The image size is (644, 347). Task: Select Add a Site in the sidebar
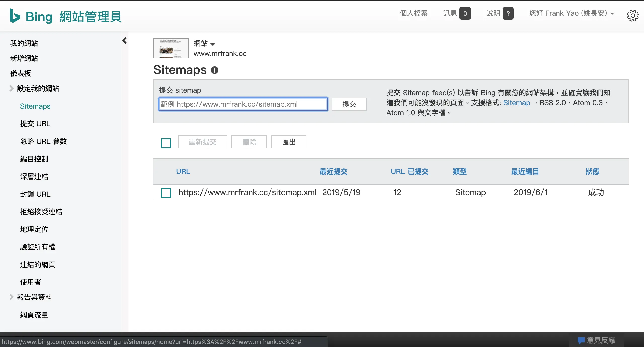click(24, 58)
